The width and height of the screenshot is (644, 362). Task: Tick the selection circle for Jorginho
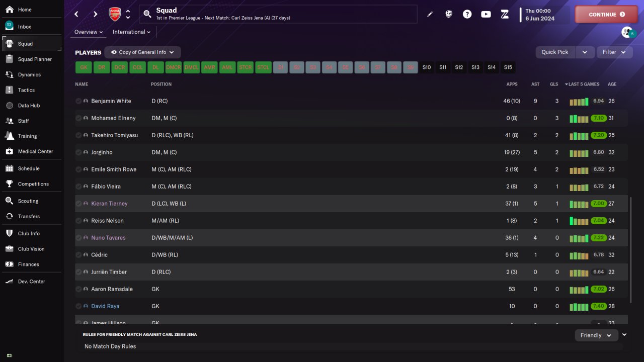(x=78, y=152)
